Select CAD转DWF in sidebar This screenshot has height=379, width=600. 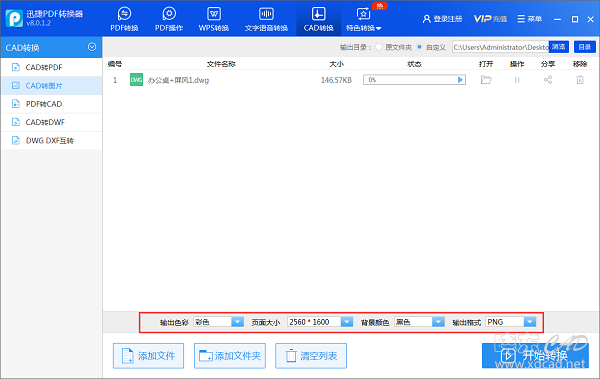click(51, 123)
